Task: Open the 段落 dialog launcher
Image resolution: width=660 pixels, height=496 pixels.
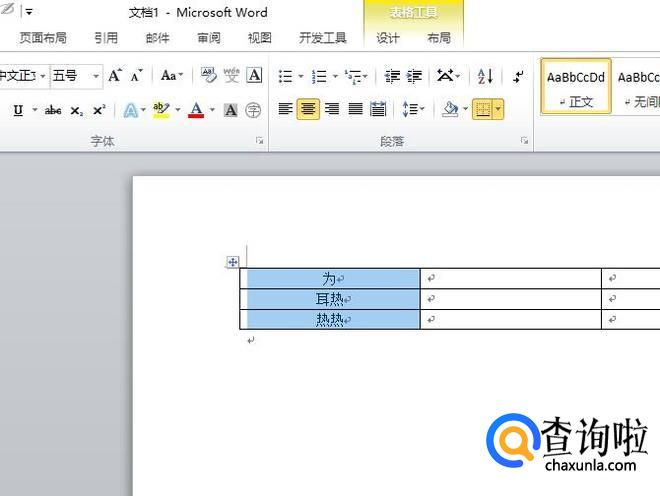Action: 524,141
